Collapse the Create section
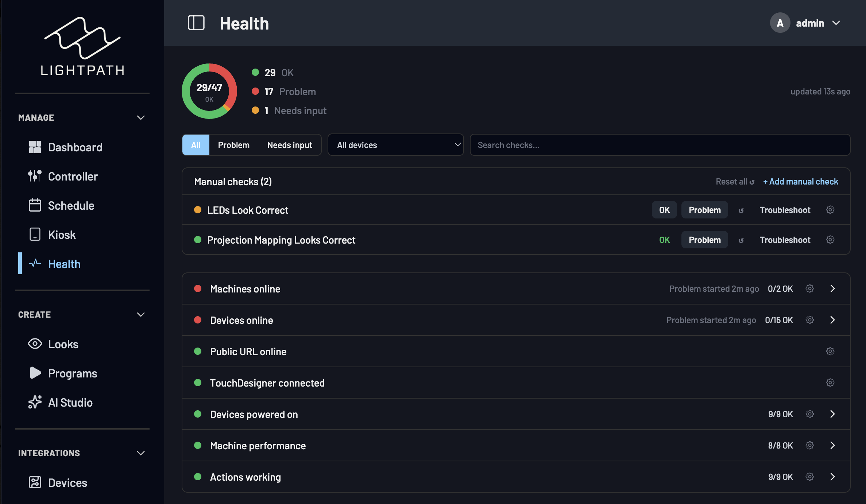Image resolution: width=866 pixels, height=504 pixels. [x=141, y=314]
